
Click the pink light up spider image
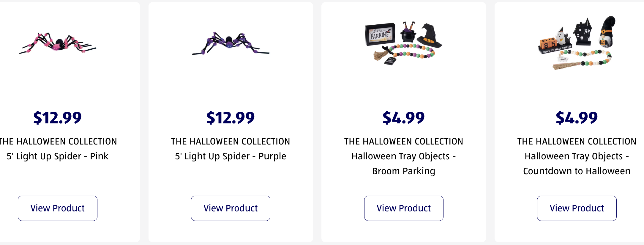click(58, 43)
